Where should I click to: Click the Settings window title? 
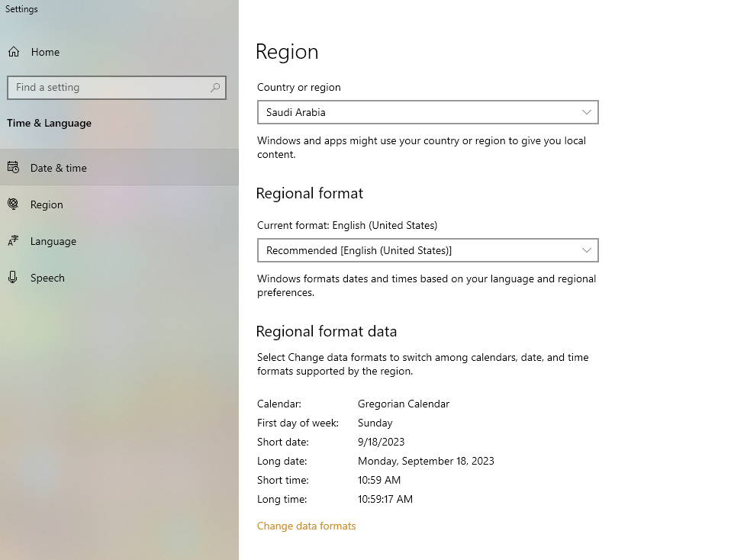click(21, 9)
